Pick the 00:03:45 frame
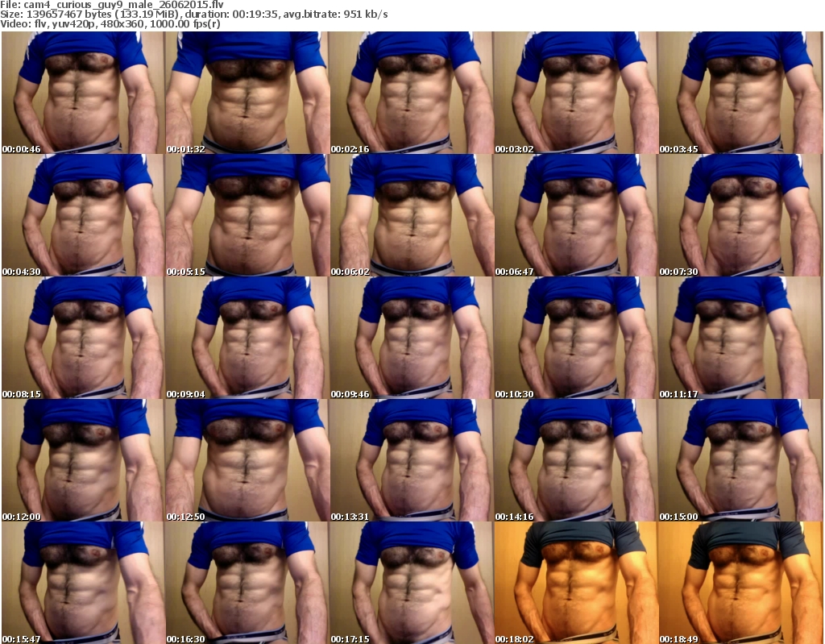The width and height of the screenshot is (825, 644). pos(740,93)
